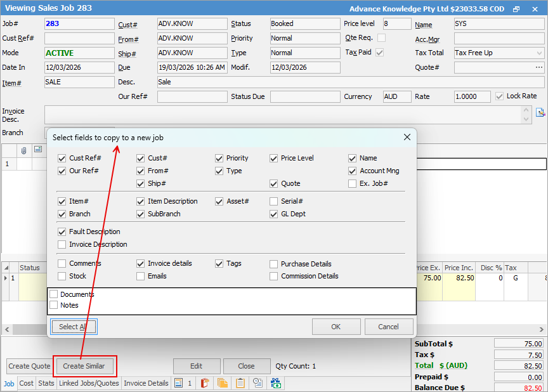This screenshot has width=548, height=392.
Task: Click the Create Similar button
Action: coord(84,366)
